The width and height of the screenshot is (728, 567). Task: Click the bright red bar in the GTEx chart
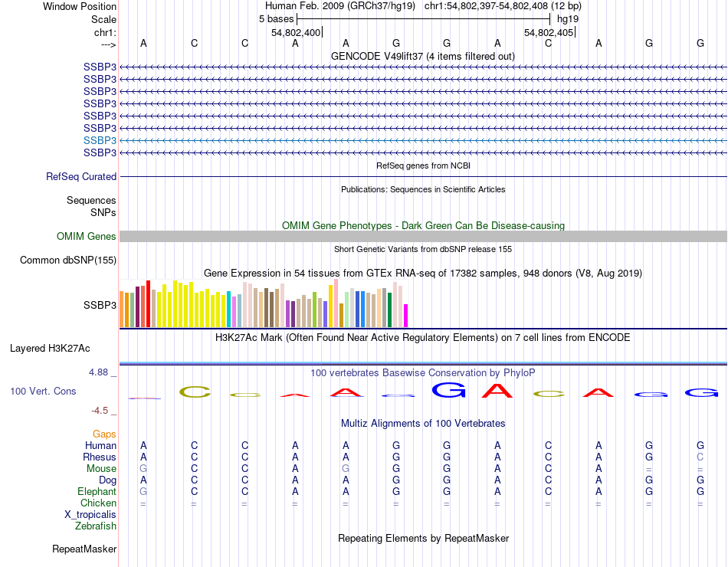click(x=148, y=303)
